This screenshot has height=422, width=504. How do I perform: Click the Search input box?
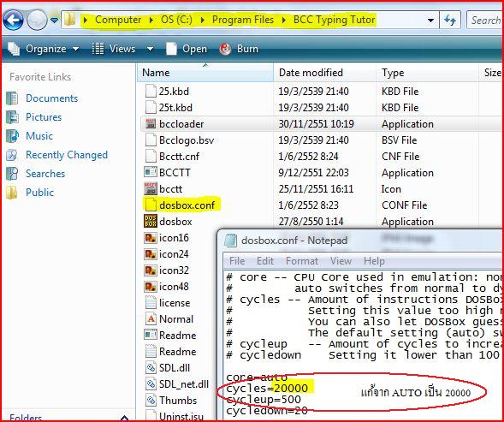(x=484, y=21)
